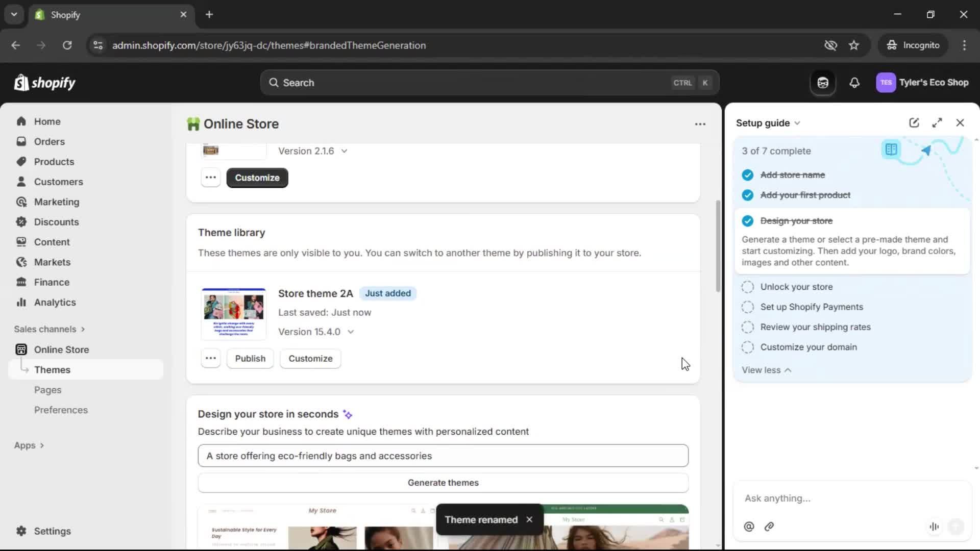
Task: Collapse the guide with View less
Action: click(x=766, y=370)
